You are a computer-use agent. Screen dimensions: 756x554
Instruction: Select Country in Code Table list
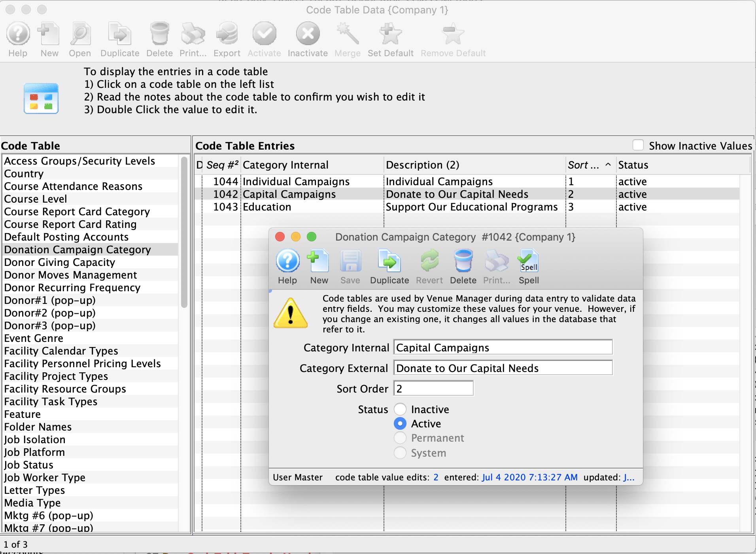click(90, 174)
